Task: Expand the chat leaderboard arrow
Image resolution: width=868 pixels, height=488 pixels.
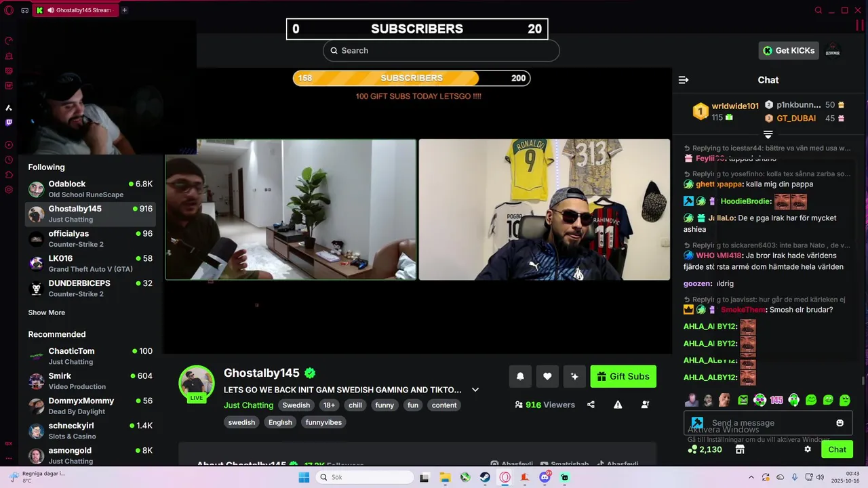Action: click(x=768, y=135)
